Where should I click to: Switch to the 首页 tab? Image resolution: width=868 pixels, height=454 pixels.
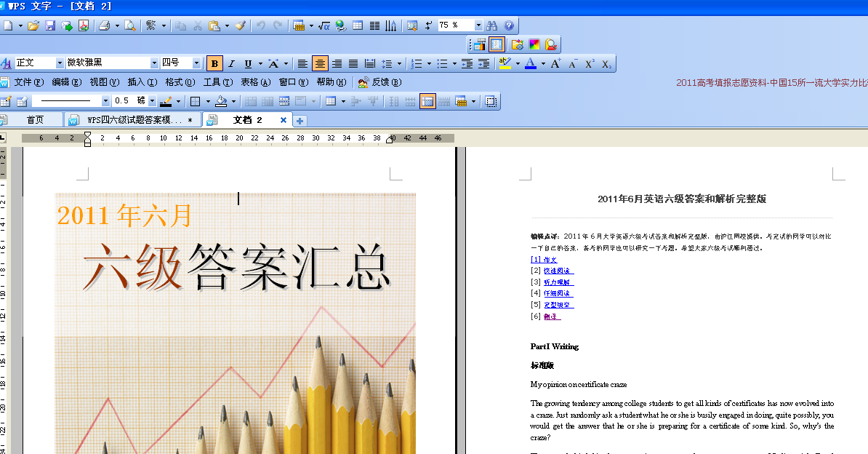(x=34, y=120)
